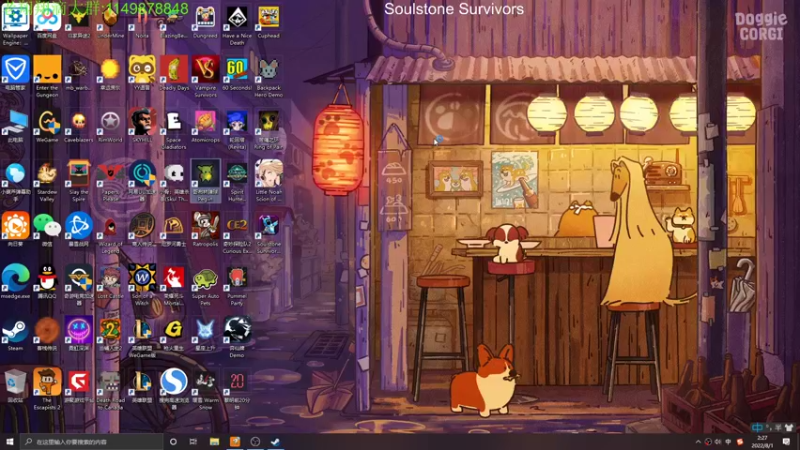Select the Stardew Valley icon
Screen dimensions: 800x450
(x=47, y=182)
